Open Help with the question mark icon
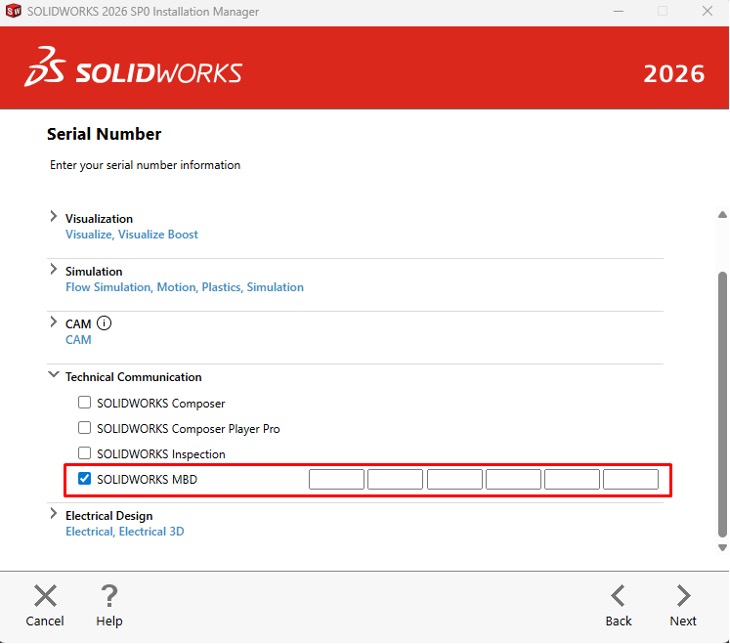730x644 pixels. click(109, 596)
